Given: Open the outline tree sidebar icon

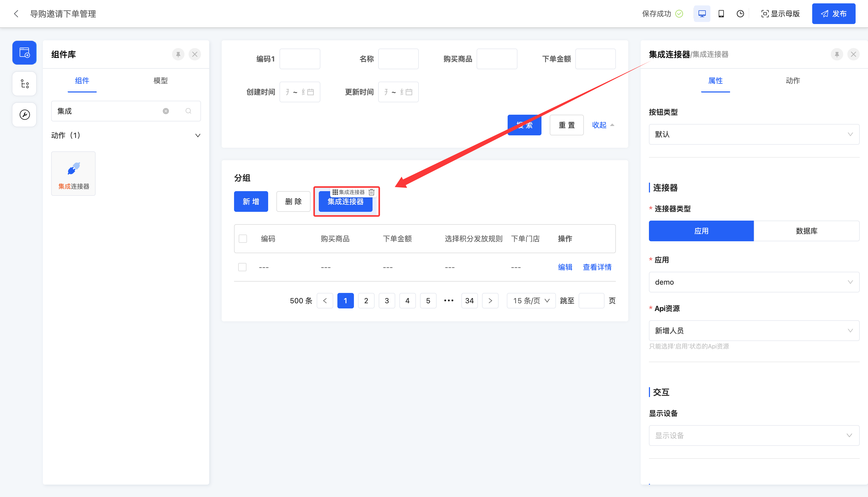Looking at the screenshot, I should click(x=25, y=84).
